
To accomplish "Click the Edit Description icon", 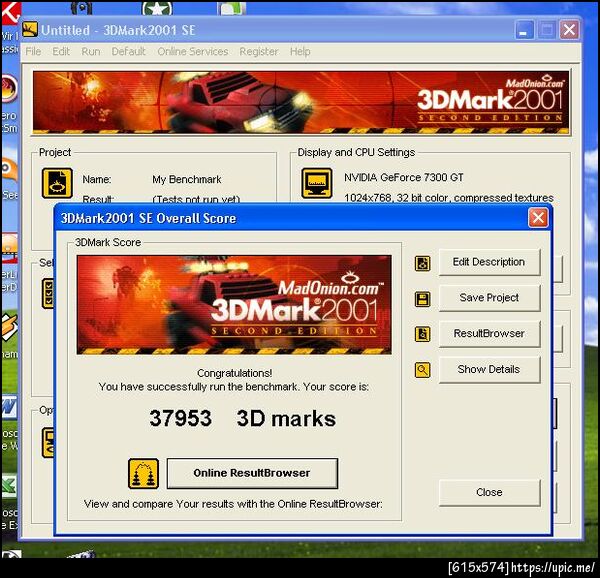I will coord(422,263).
